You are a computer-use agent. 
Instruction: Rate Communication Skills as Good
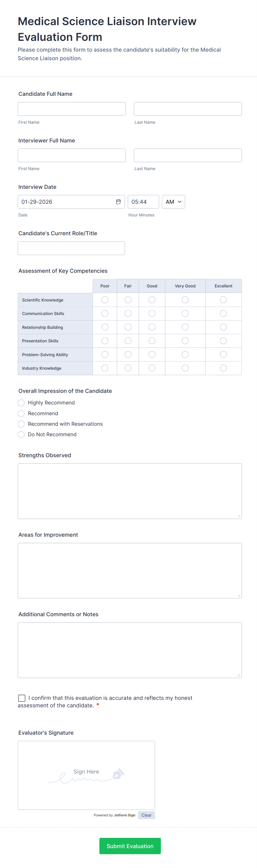(x=152, y=313)
